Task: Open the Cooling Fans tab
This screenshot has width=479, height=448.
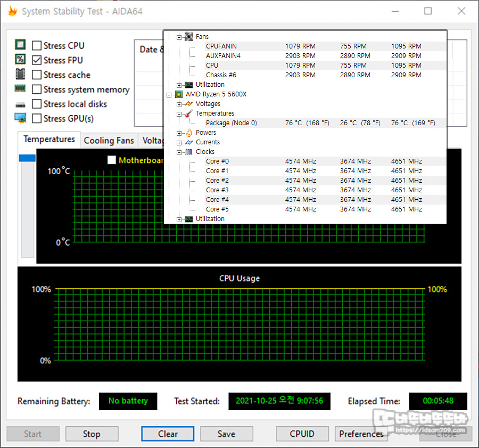Action: click(x=109, y=141)
